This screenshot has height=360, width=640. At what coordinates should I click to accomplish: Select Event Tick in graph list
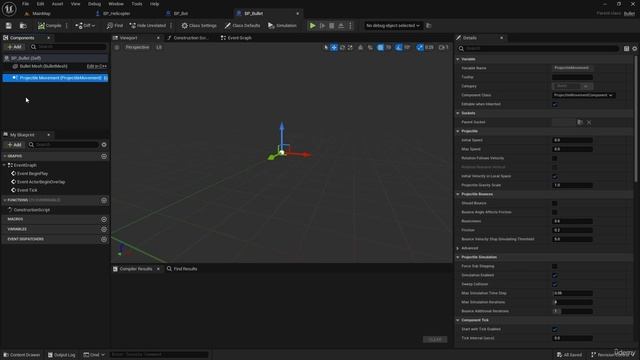[27, 190]
